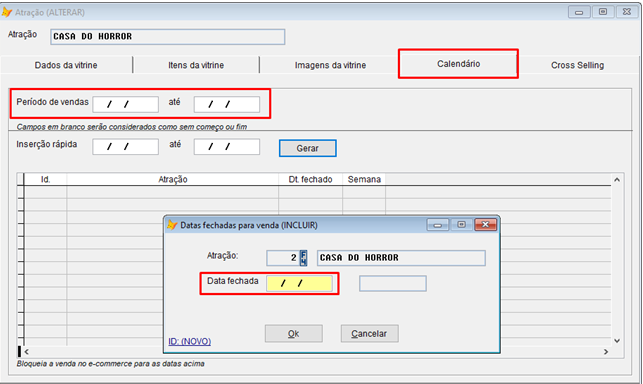Click the app icon in Atração window title bar
Image resolution: width=643 pixels, height=384 pixels.
pyautogui.click(x=7, y=12)
